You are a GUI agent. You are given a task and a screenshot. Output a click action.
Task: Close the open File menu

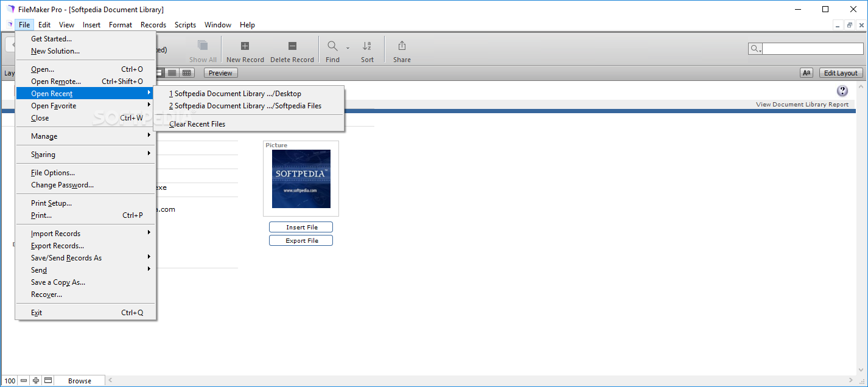point(24,25)
